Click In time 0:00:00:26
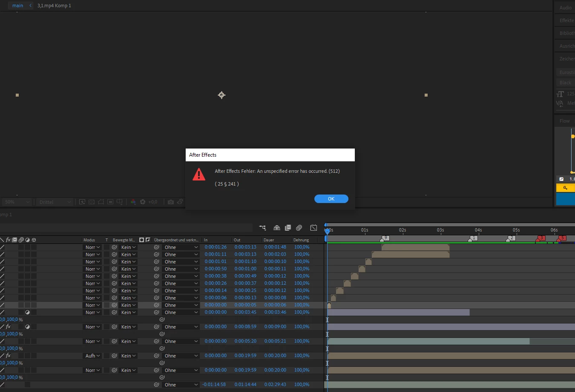This screenshot has width=575, height=392. [216, 283]
